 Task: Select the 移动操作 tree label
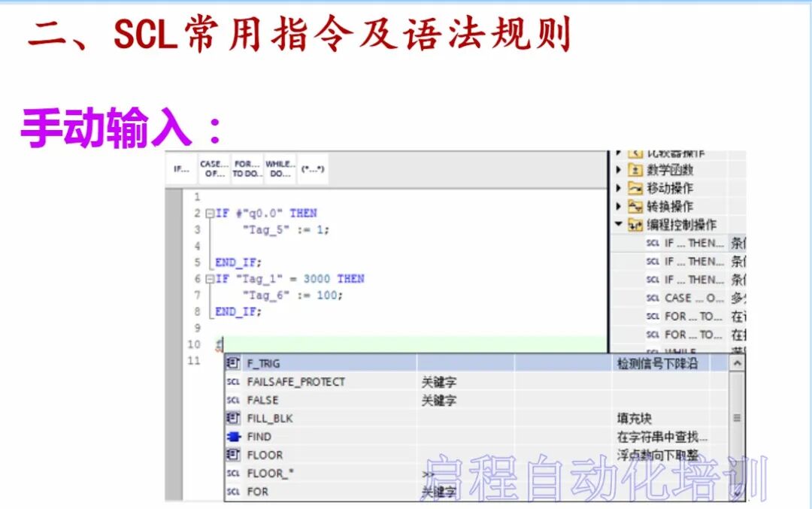670,188
